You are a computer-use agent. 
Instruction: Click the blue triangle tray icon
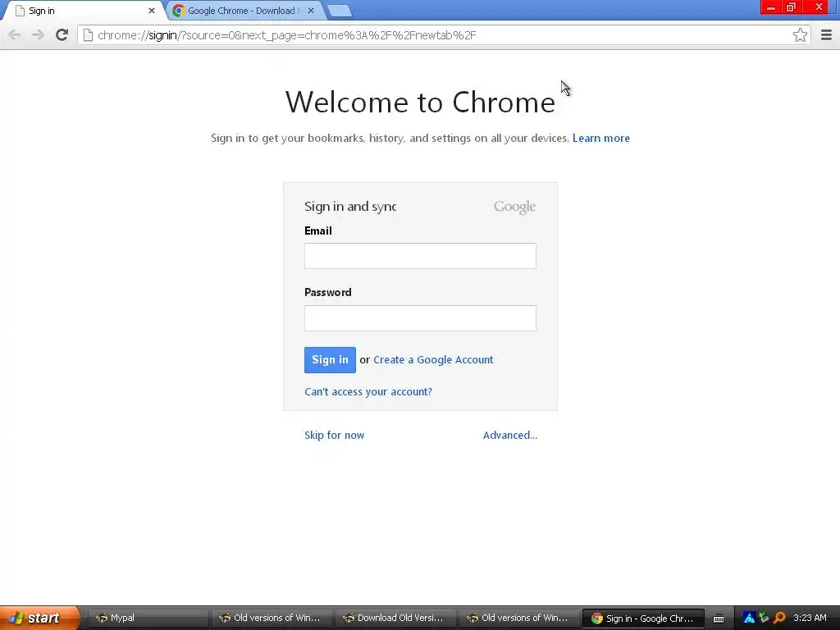pyautogui.click(x=749, y=618)
